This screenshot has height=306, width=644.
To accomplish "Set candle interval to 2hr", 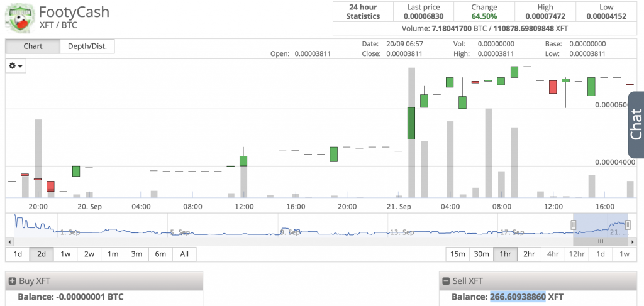I will [529, 254].
